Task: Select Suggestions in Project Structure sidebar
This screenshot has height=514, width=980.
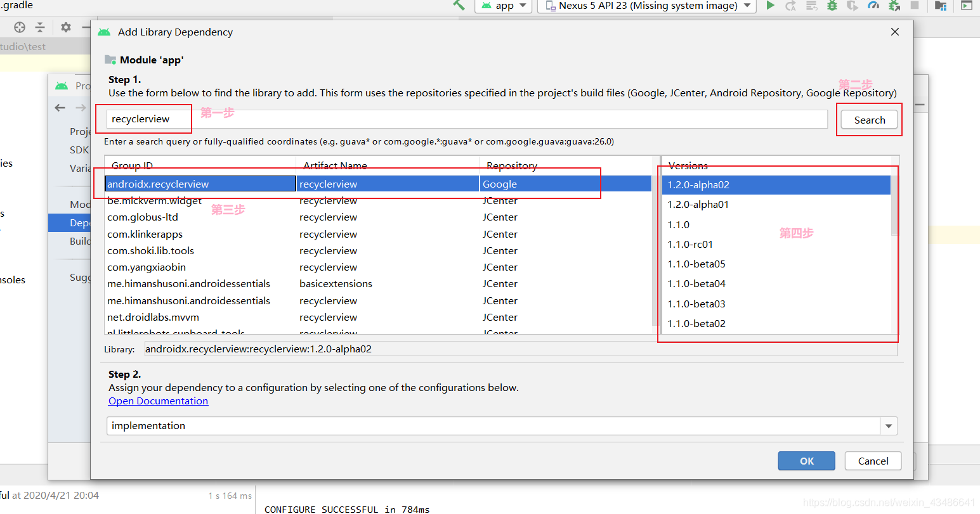Action: coord(79,278)
